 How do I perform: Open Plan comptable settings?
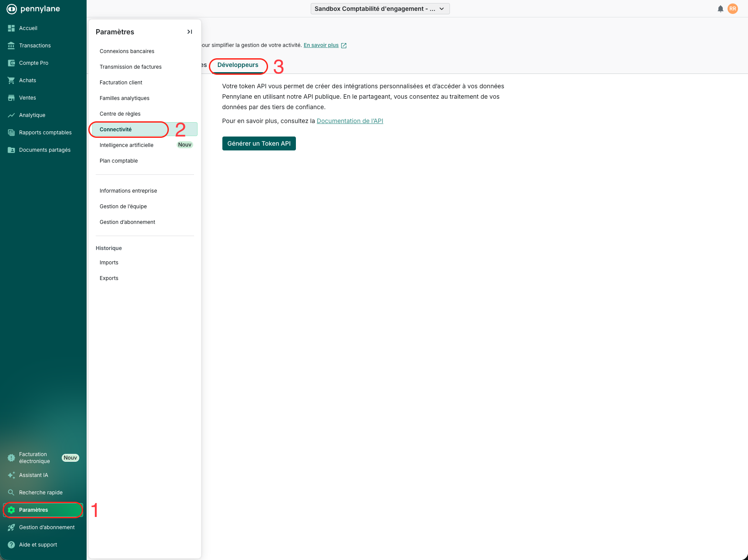(x=145, y=161)
